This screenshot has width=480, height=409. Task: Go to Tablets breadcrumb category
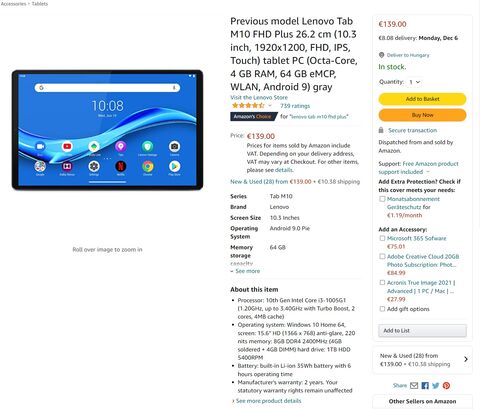40,4
